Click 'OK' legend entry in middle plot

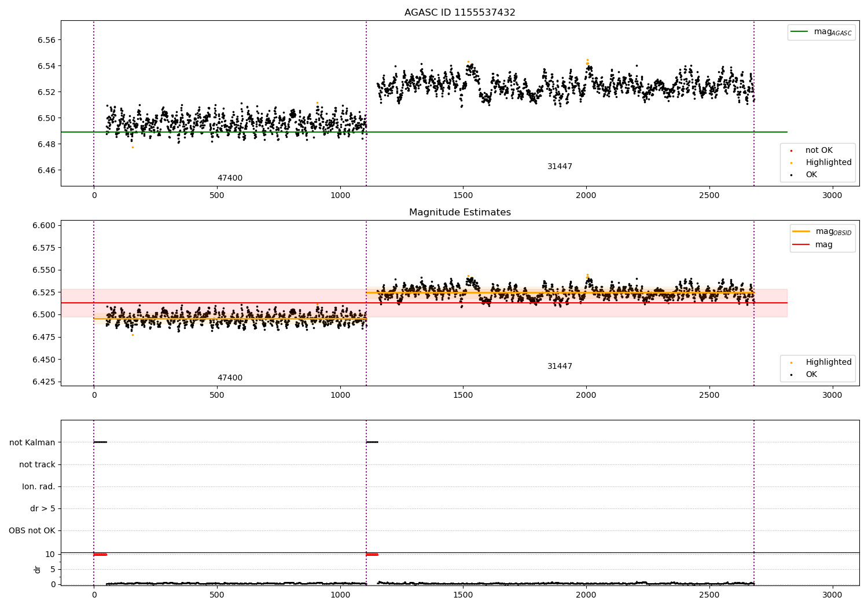804,374
